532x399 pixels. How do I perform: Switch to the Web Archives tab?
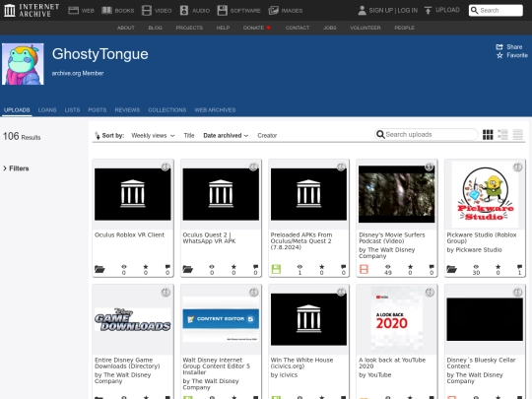tap(215, 110)
